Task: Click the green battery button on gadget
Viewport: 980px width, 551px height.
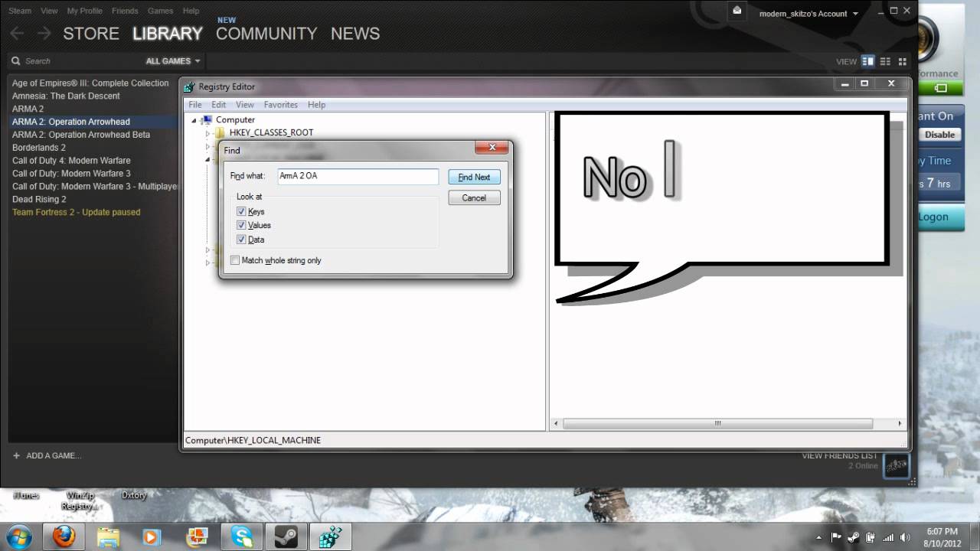Action: (x=940, y=88)
